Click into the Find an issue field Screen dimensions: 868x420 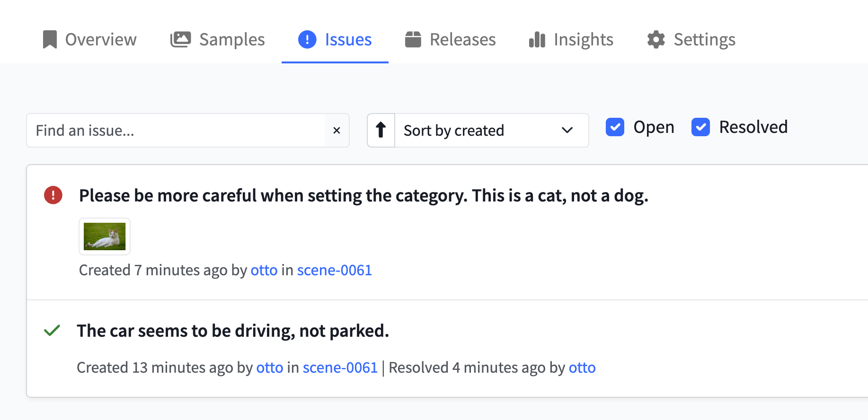coord(175,131)
